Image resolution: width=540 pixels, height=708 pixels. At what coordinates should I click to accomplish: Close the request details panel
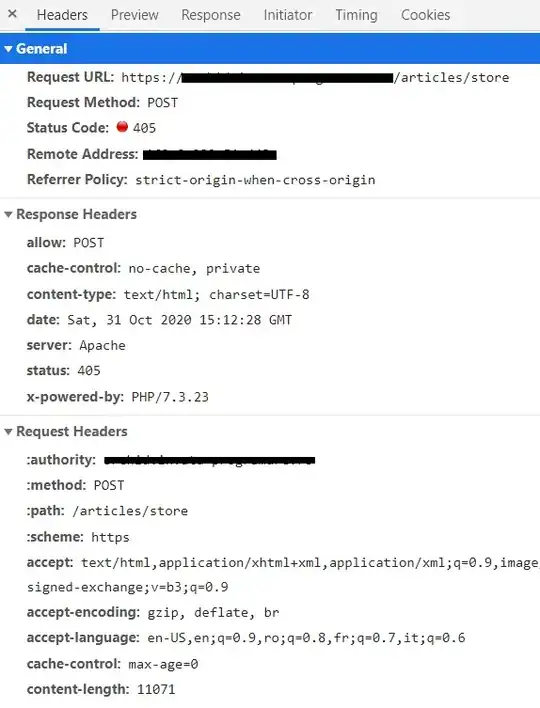13,14
